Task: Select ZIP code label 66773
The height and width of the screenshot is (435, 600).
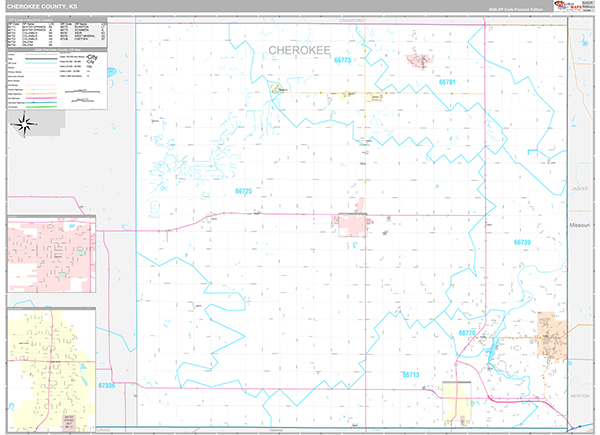Action: click(342, 60)
